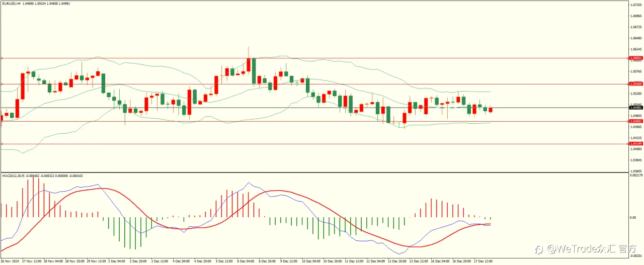Click the 1.07205 price axis value

[x=636, y=5]
